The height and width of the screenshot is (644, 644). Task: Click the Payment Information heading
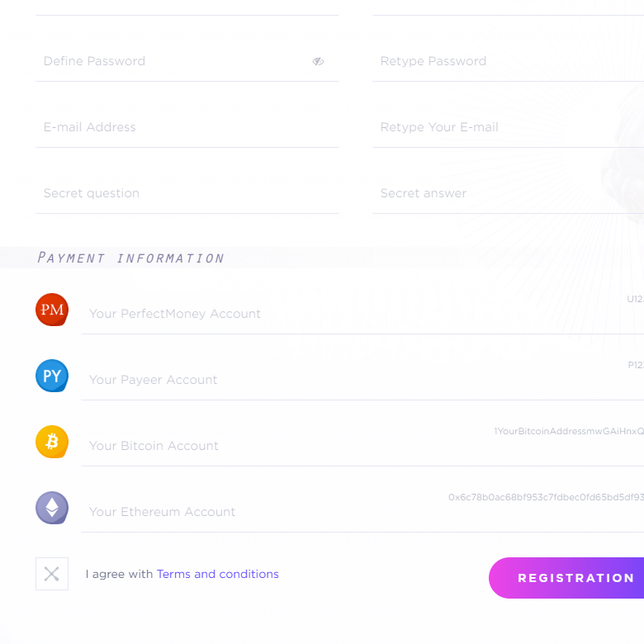(130, 258)
